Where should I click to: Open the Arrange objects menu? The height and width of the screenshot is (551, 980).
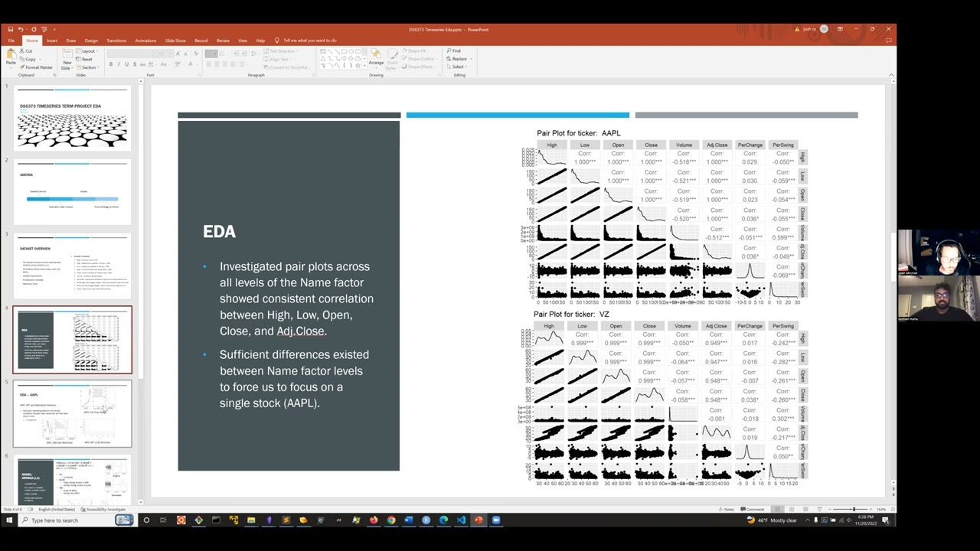(376, 58)
